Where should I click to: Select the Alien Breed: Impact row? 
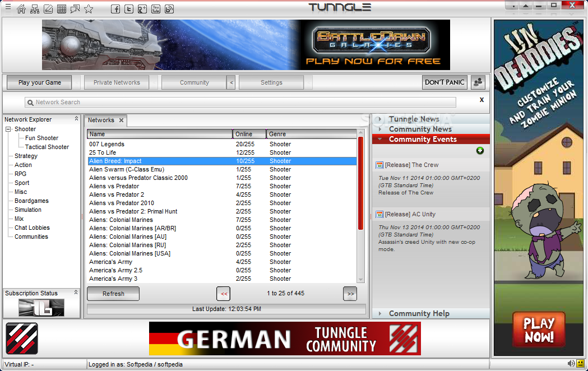[222, 161]
